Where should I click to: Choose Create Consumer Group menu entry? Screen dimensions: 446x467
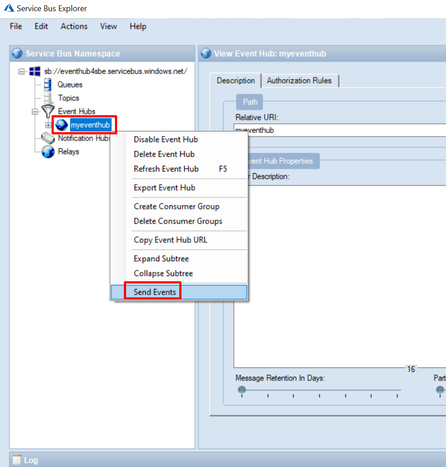click(179, 206)
